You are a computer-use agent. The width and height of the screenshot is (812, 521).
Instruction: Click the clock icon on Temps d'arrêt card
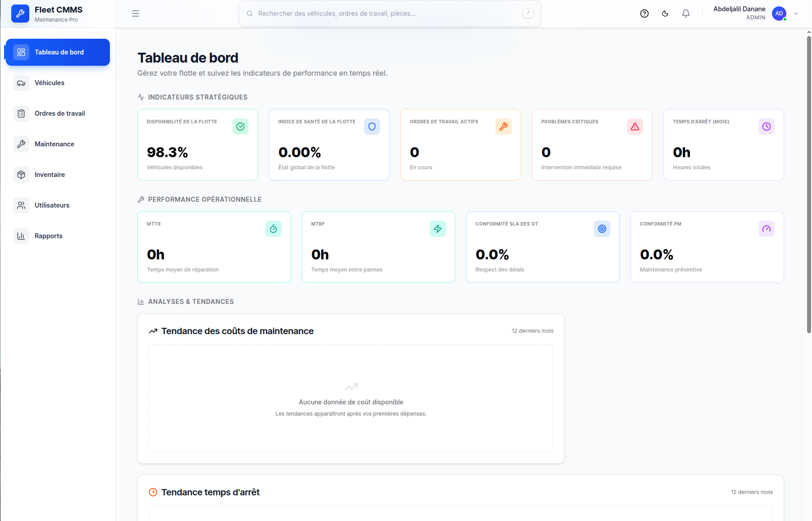point(767,127)
